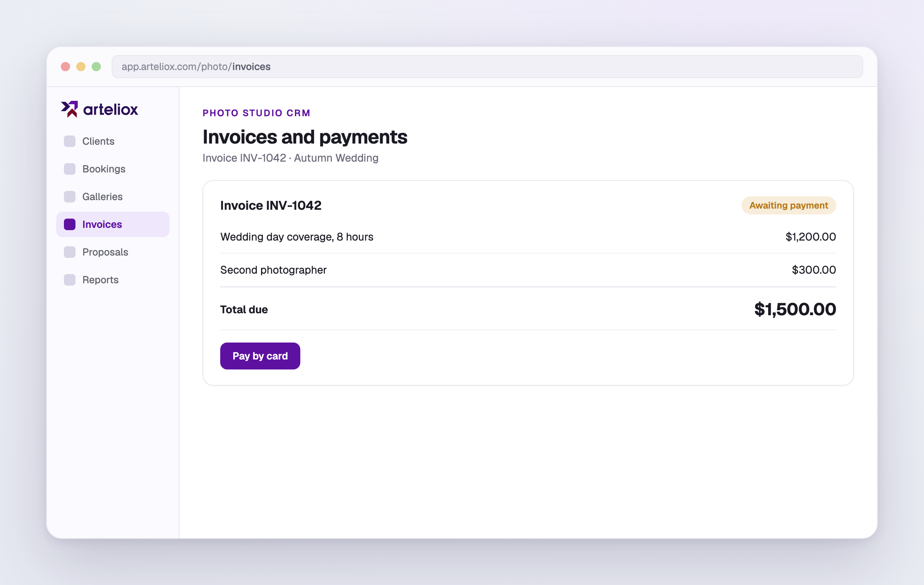Go to Bookings in sidebar
Screen dimensions: 924x585
113,169
